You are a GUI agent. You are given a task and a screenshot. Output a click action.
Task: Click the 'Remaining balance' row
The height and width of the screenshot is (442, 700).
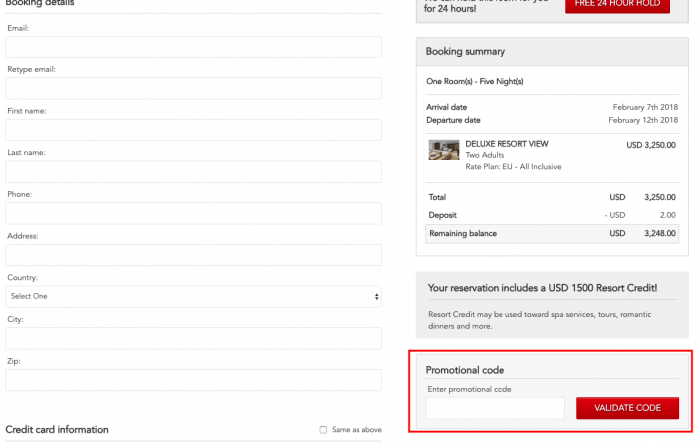(x=552, y=234)
